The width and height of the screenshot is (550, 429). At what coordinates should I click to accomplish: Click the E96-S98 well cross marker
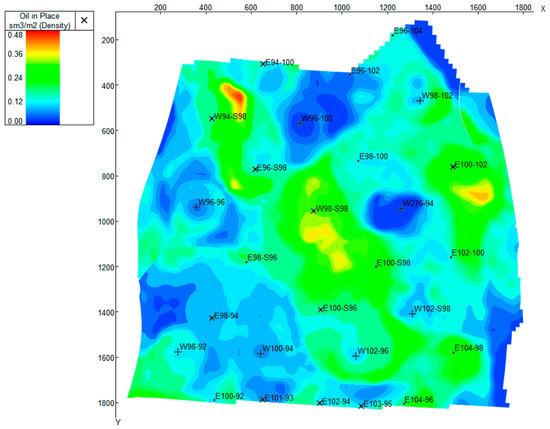[x=255, y=169]
